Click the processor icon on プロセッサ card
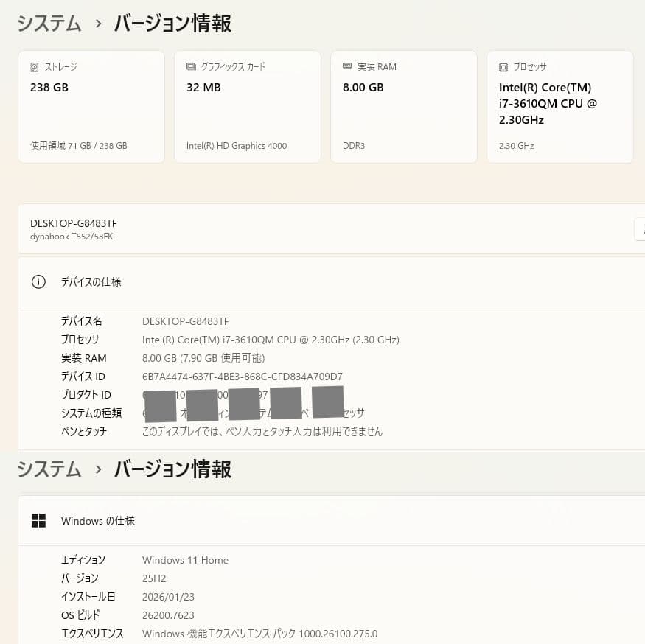 pos(503,66)
